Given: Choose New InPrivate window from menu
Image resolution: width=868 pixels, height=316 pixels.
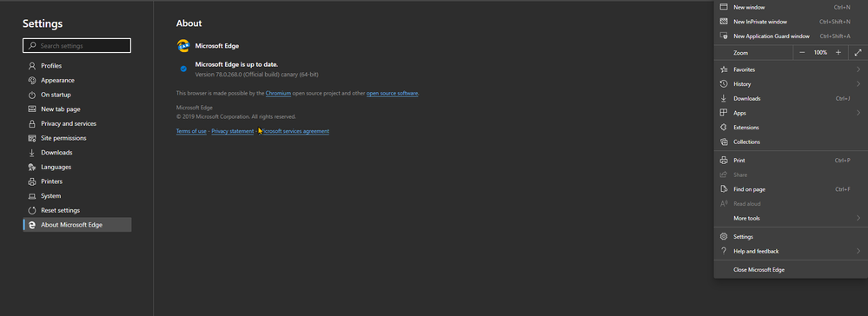Looking at the screenshot, I should click(791, 22).
